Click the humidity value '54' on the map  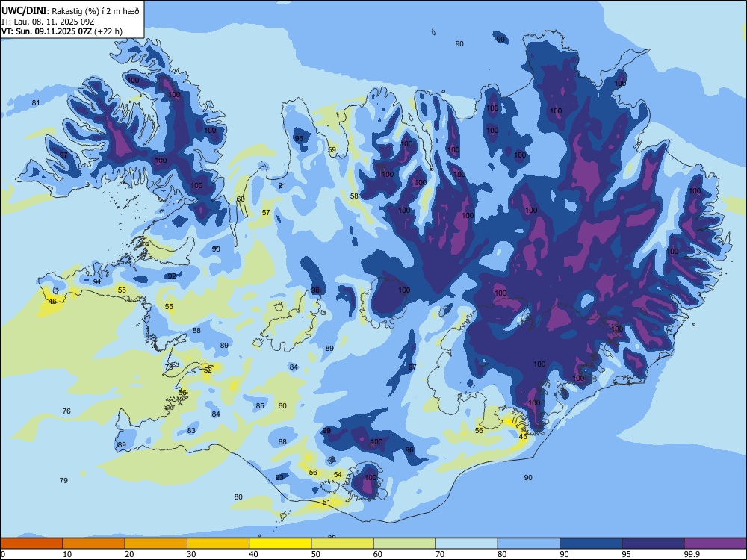pyautogui.click(x=338, y=475)
